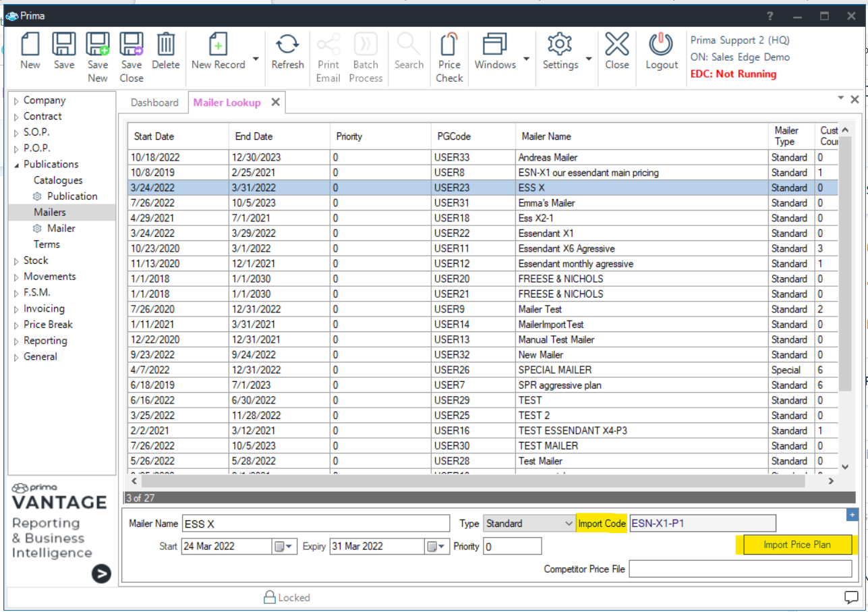Click the Windows toolbar icon
The height and width of the screenshot is (612, 868).
(495, 45)
